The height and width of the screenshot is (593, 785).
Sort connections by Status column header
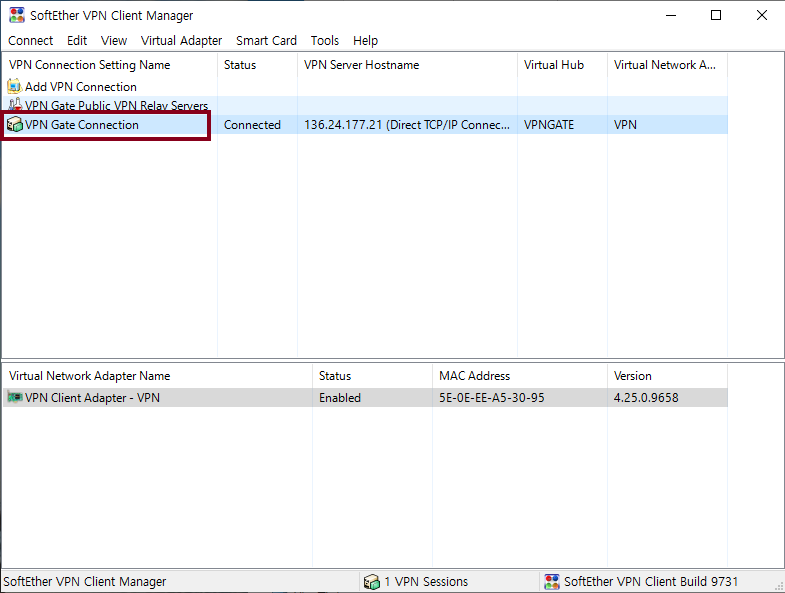(x=257, y=65)
